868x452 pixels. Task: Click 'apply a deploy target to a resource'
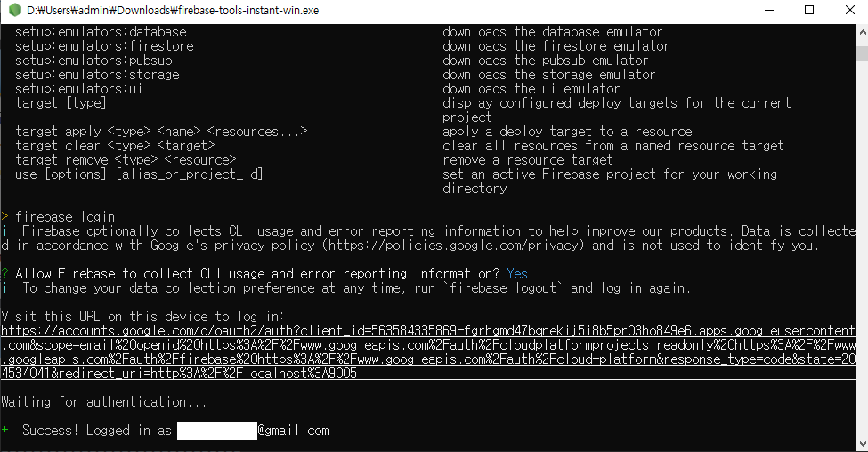[x=567, y=132]
